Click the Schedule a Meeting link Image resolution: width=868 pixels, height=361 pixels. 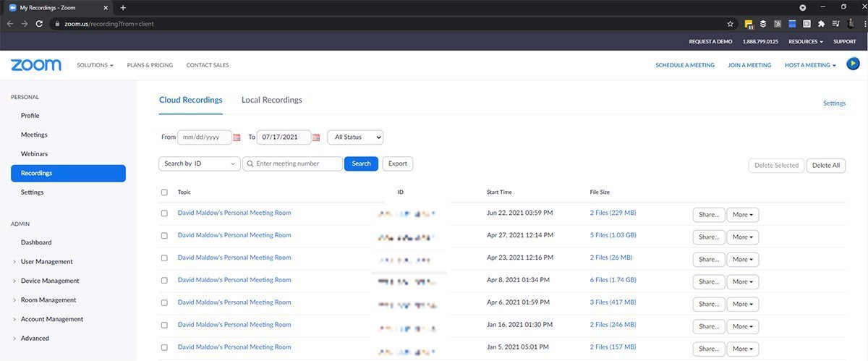pos(685,65)
